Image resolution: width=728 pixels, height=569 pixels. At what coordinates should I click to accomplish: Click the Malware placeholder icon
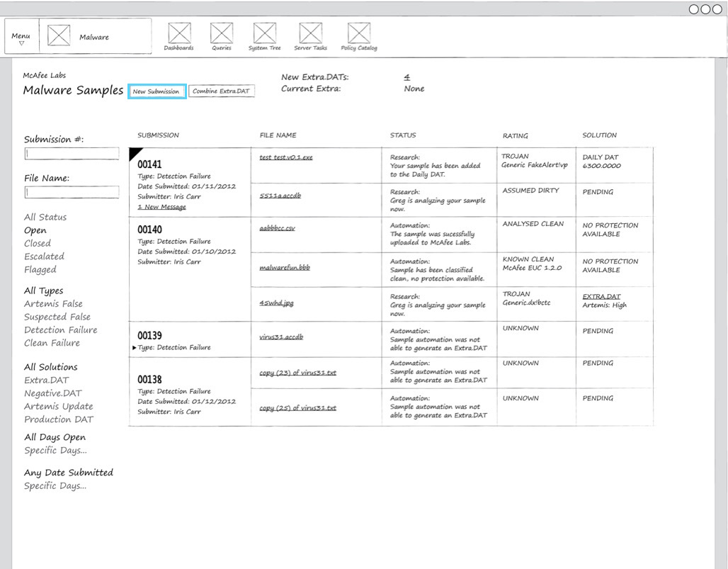point(59,35)
